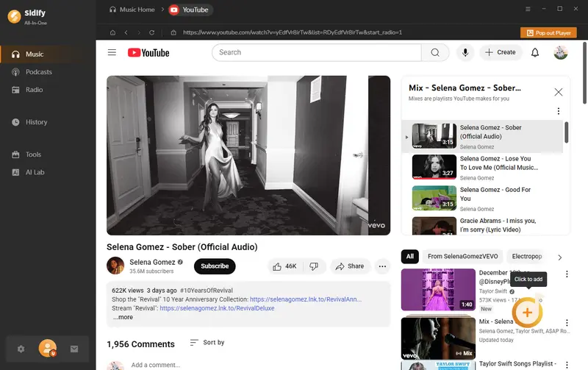Open Podcasts in the sidebar
Viewport: 588px width, 370px height.
[x=39, y=72]
